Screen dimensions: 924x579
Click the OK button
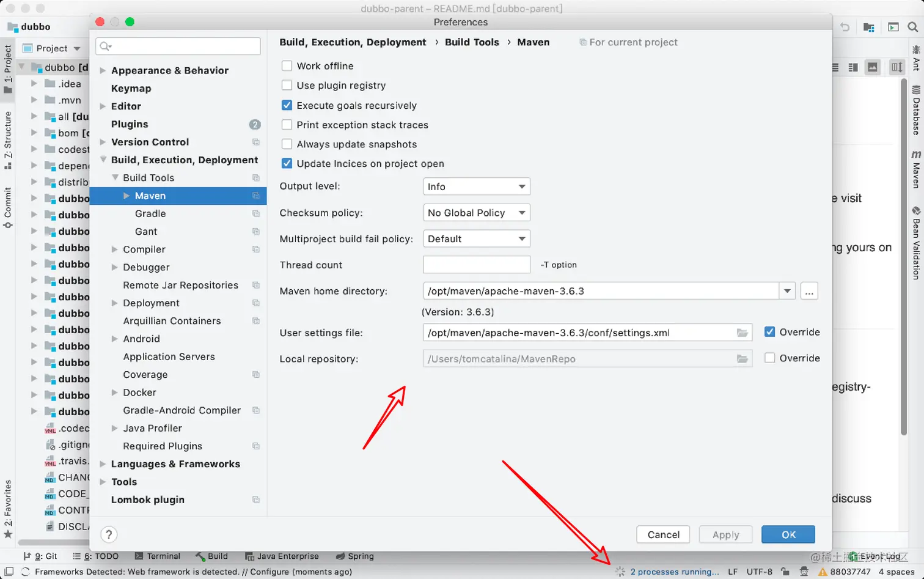[788, 534]
